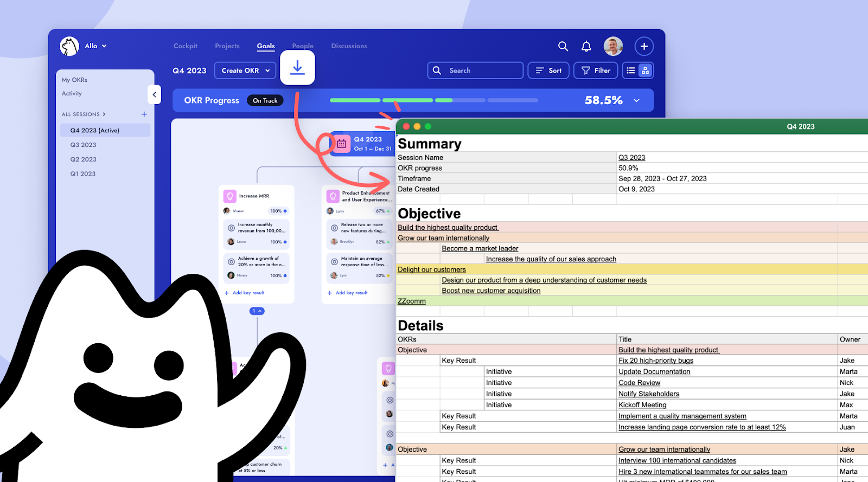Collapse the left sidebar panel
This screenshot has width=868, height=482.
tap(154, 94)
